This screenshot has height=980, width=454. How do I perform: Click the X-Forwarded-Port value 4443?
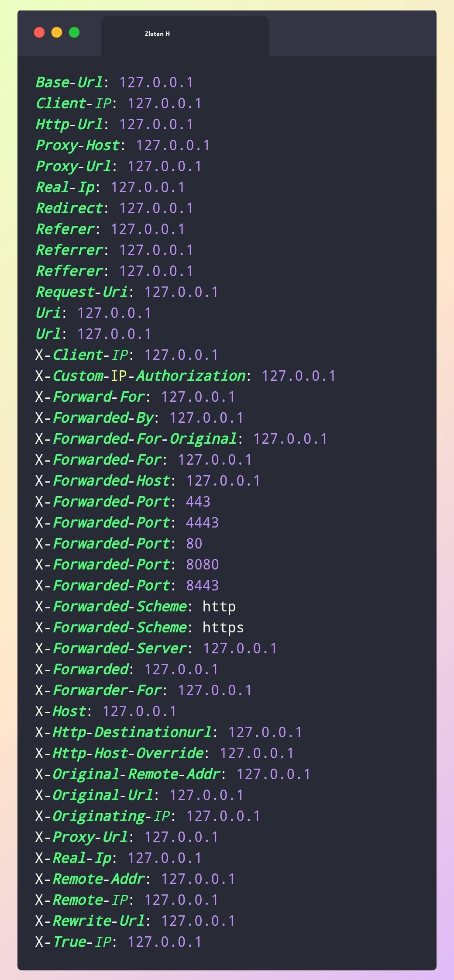click(x=202, y=523)
